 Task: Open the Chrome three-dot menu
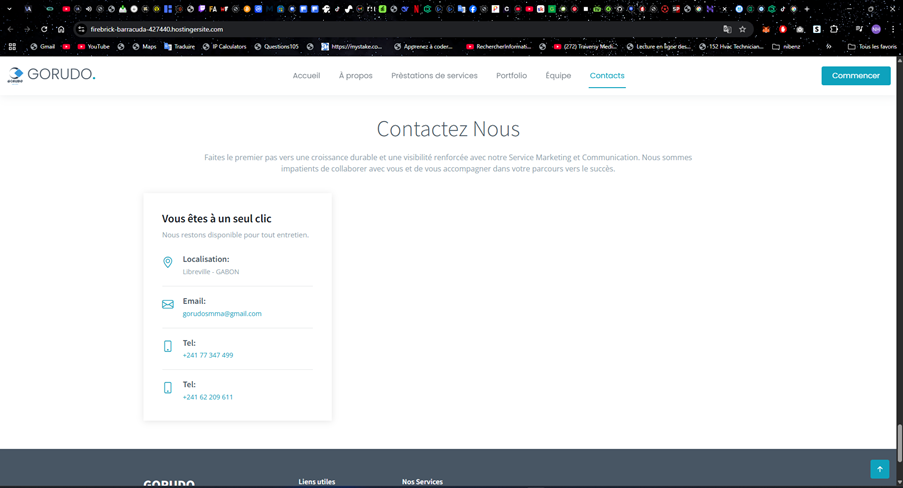pos(893,29)
